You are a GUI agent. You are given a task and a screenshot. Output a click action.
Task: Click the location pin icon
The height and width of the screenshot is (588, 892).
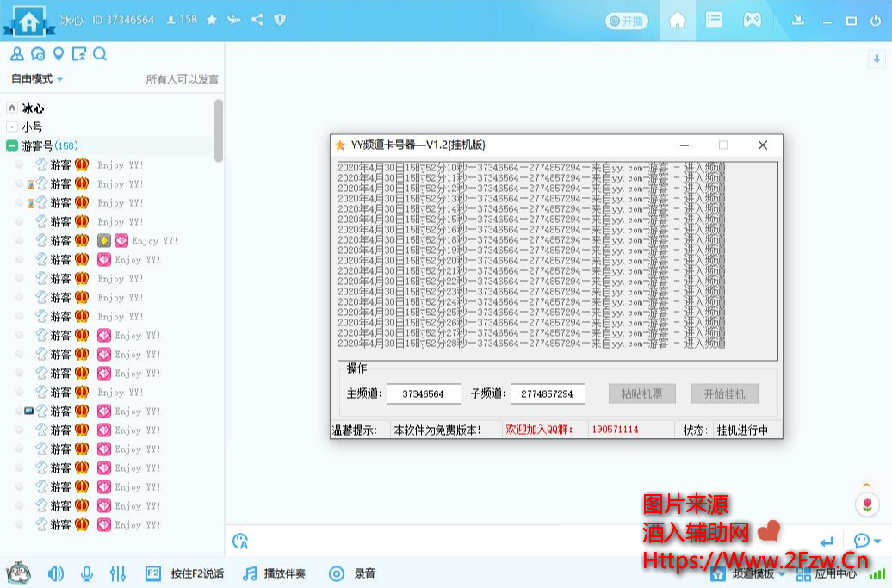[x=58, y=54]
